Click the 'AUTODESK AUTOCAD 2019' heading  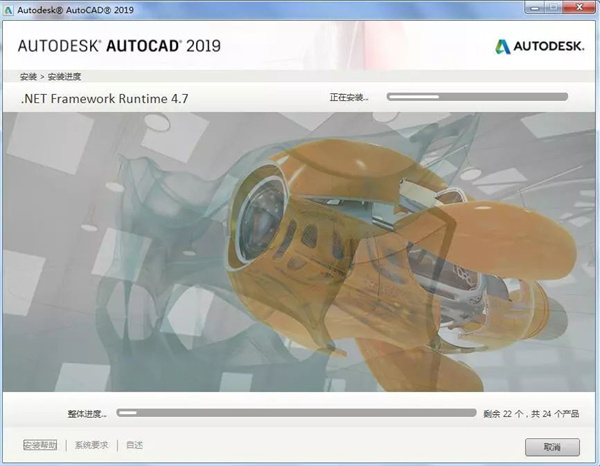click(119, 46)
